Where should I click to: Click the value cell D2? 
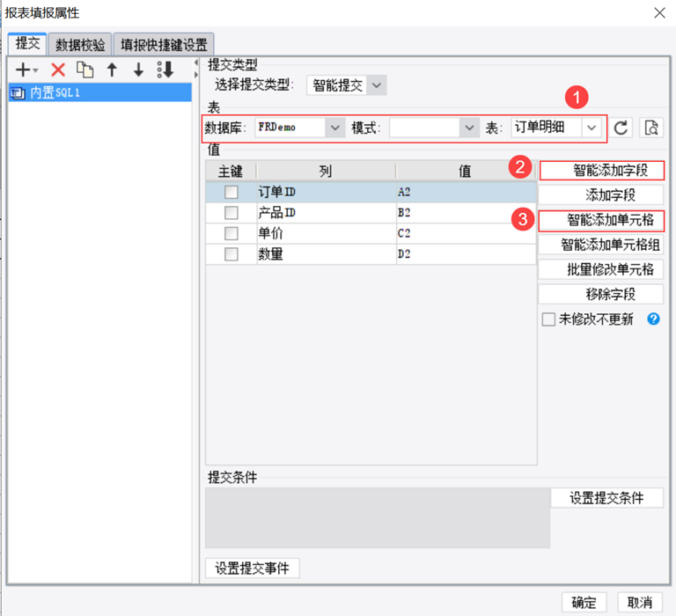466,254
